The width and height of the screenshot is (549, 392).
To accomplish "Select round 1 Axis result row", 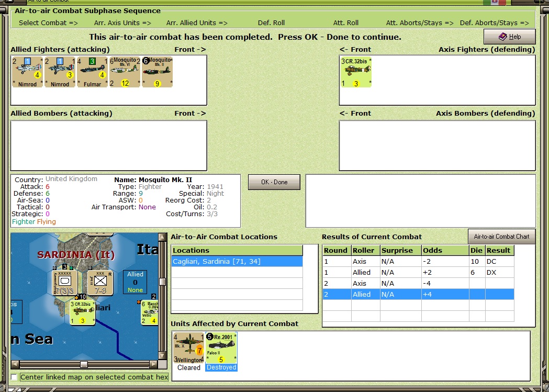I will pyautogui.click(x=418, y=262).
